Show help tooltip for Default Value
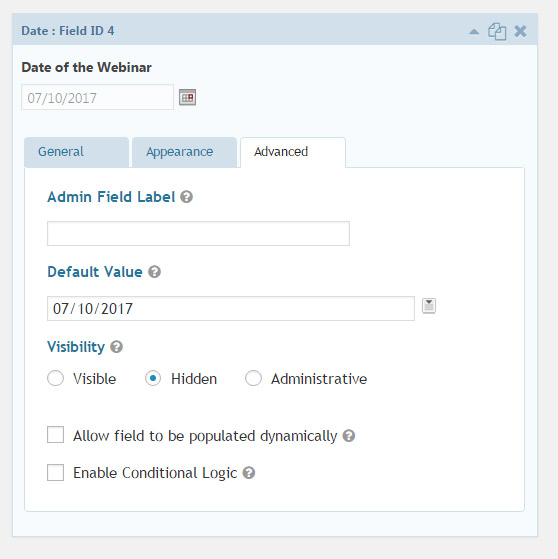 pyautogui.click(x=154, y=272)
